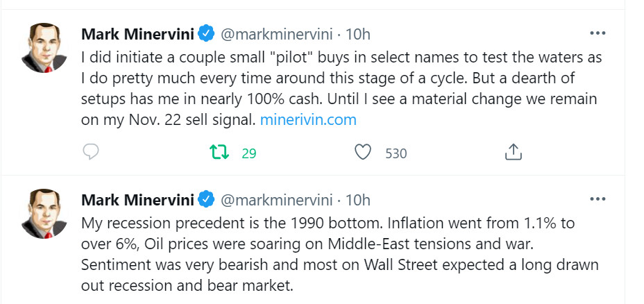
Task: Open more options on the recession precedent tweet
Action: (597, 199)
